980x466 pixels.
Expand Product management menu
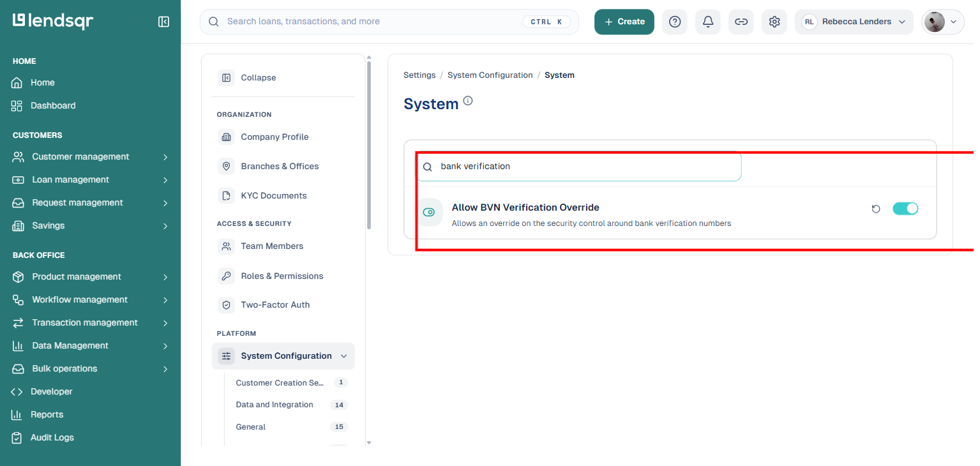[90, 276]
